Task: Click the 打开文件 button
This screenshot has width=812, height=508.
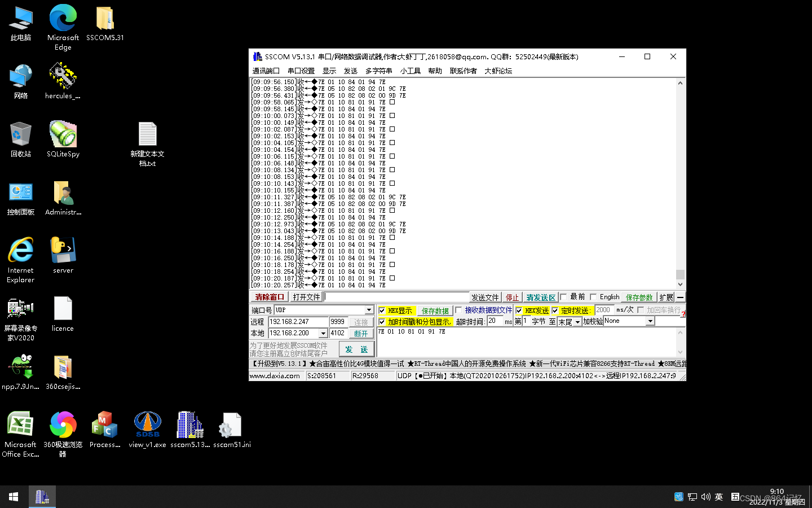Action: tap(306, 297)
